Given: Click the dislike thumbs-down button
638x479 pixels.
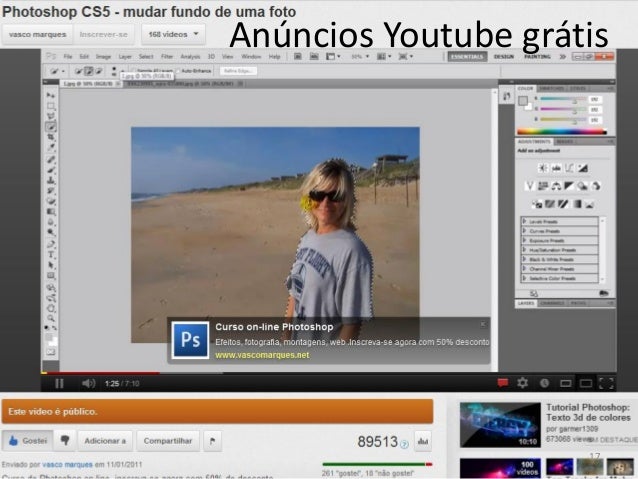Looking at the screenshot, I should pyautogui.click(x=65, y=441).
